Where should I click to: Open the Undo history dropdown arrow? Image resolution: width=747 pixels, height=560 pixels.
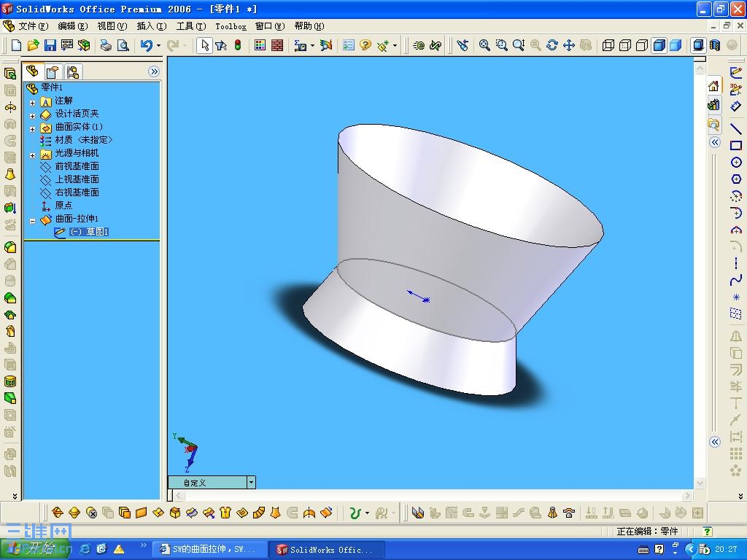click(x=158, y=46)
